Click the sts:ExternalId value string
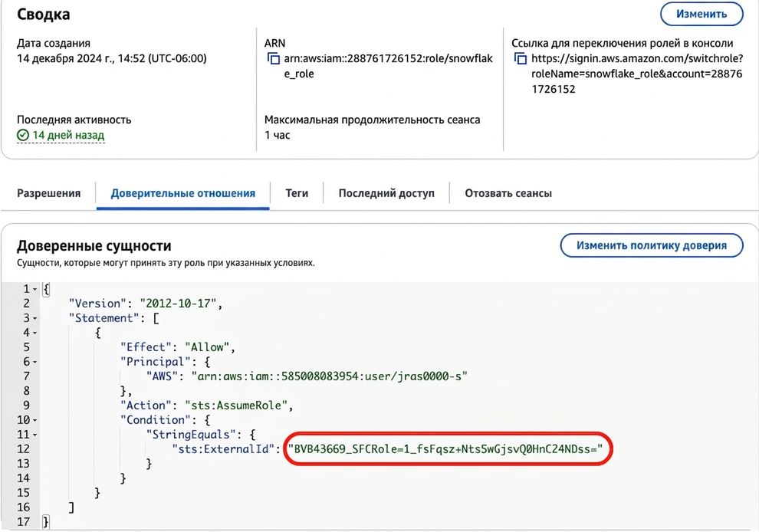 tap(445, 448)
